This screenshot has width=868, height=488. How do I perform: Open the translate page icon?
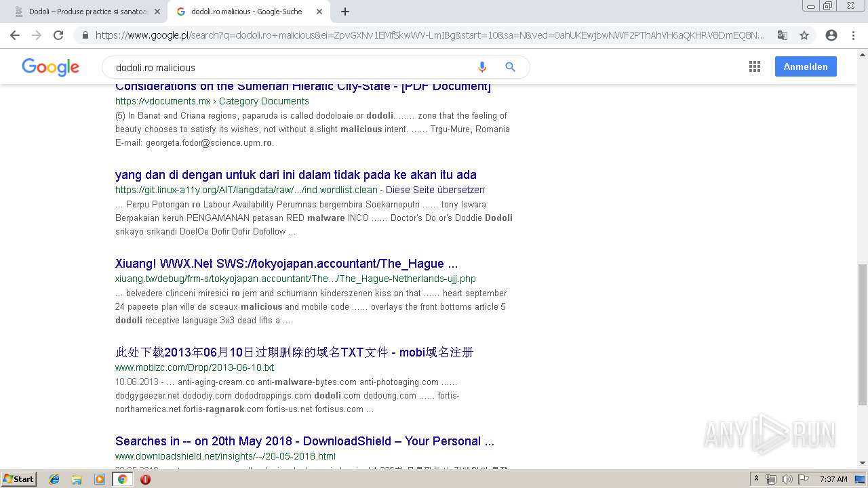coord(782,35)
